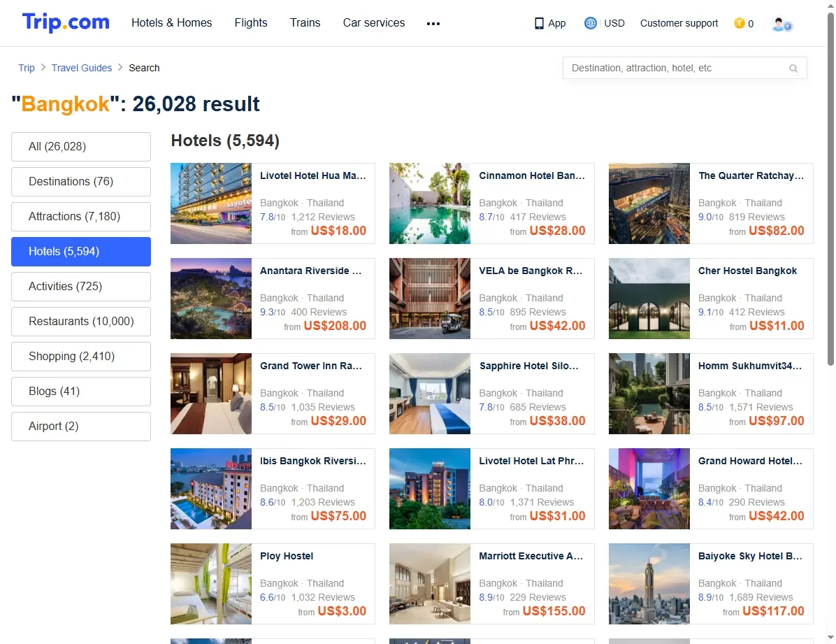Open the Trip Coins icon
Viewport: 836px width, 644px height.
pos(739,24)
